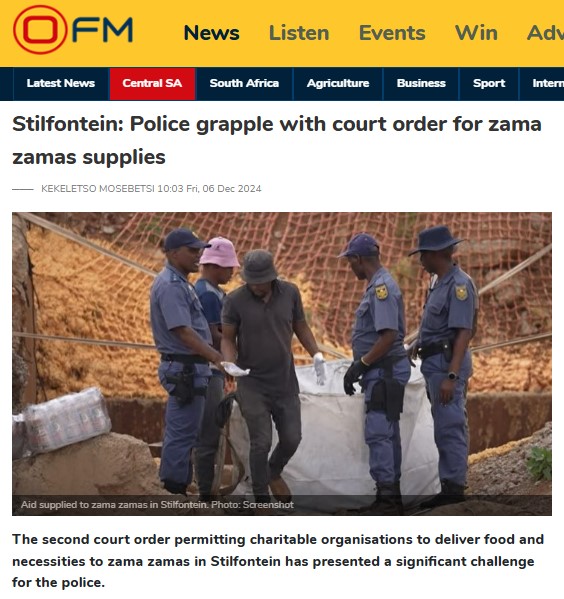The height and width of the screenshot is (599, 564).
Task: Select the Latest News tab
Action: [x=61, y=83]
